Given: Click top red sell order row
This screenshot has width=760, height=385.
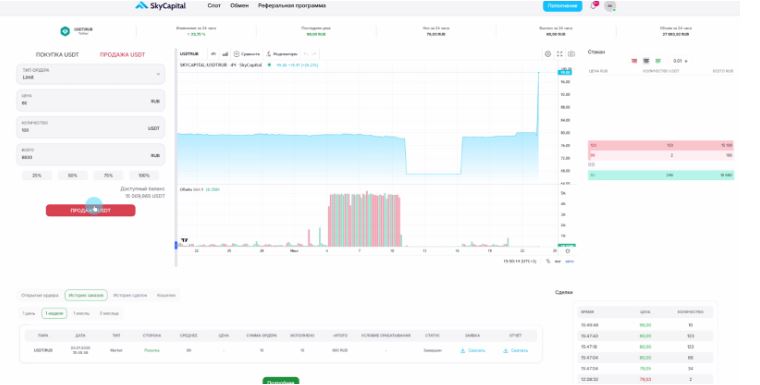Looking at the screenshot, I should pyautogui.click(x=661, y=145).
